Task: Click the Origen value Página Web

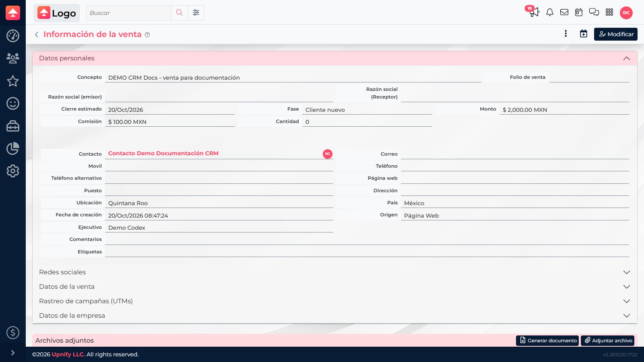Action: point(421,216)
